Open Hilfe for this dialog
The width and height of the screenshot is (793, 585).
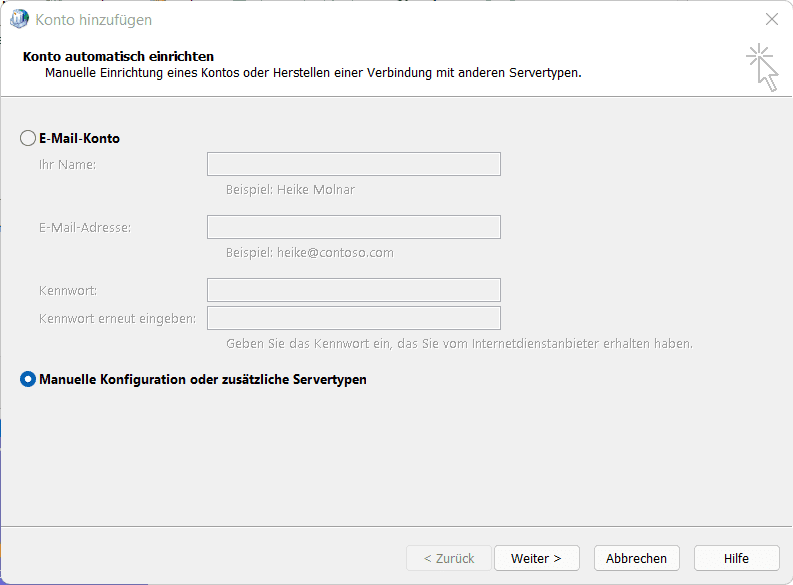(x=736, y=558)
